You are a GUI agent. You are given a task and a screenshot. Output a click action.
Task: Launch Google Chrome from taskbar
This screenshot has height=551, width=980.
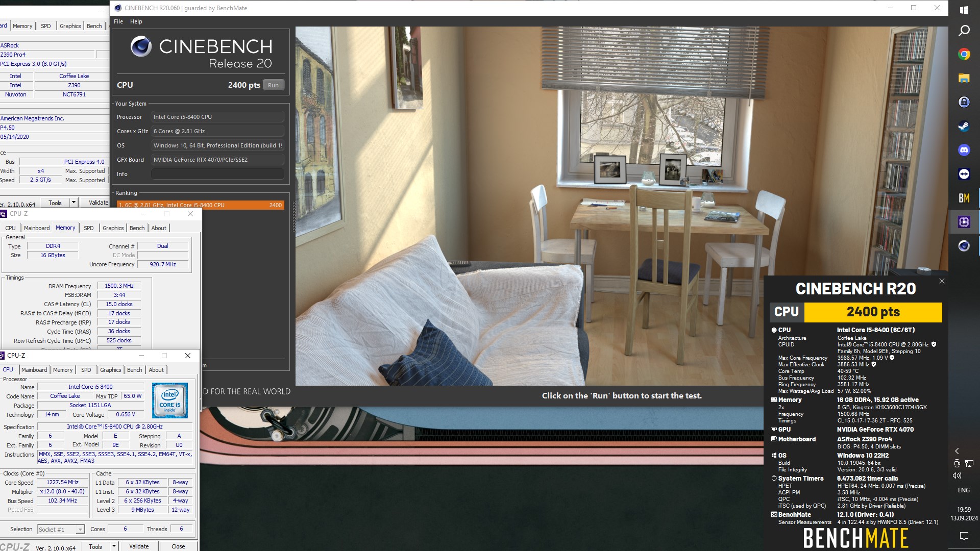pos(964,54)
